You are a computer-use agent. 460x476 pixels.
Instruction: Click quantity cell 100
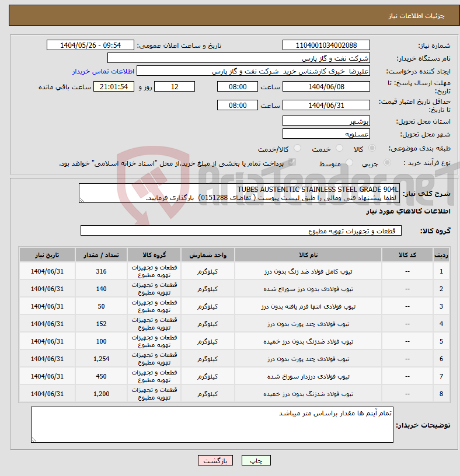tap(101, 341)
